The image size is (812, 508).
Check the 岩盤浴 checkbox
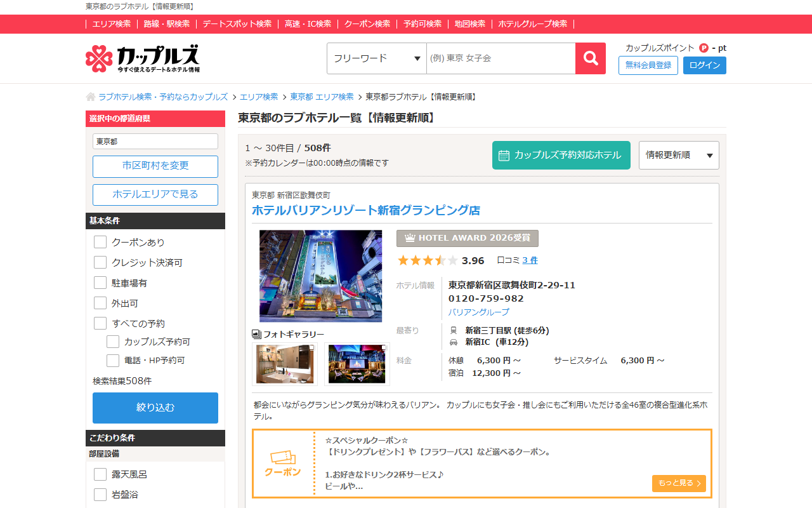pyautogui.click(x=100, y=495)
